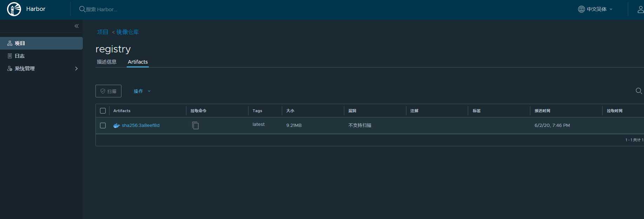Click the 不支持扫描 vulnerability cell
Screen dimensions: 644x219
tap(360, 125)
